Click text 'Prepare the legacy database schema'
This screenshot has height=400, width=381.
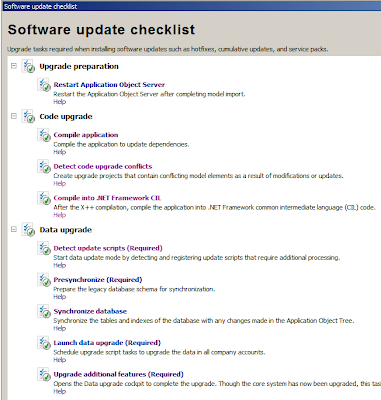tap(134, 289)
